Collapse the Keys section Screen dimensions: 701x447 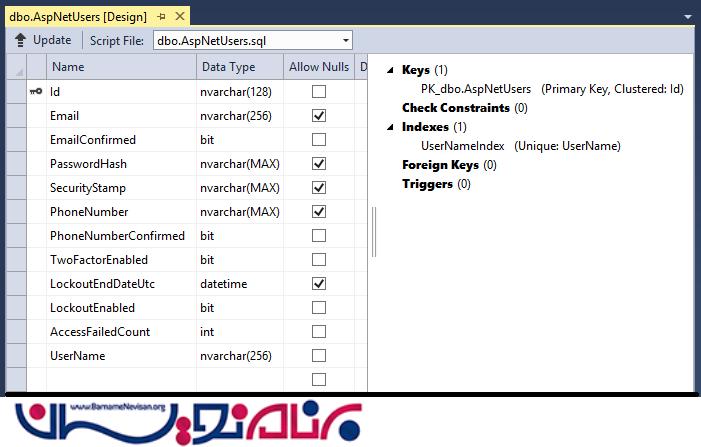pos(391,70)
